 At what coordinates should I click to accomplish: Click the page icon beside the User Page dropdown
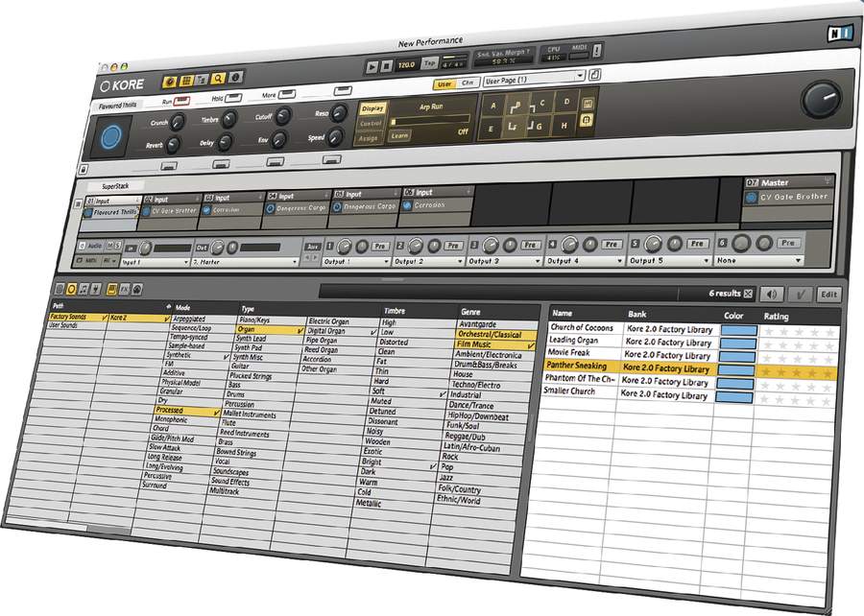[594, 74]
